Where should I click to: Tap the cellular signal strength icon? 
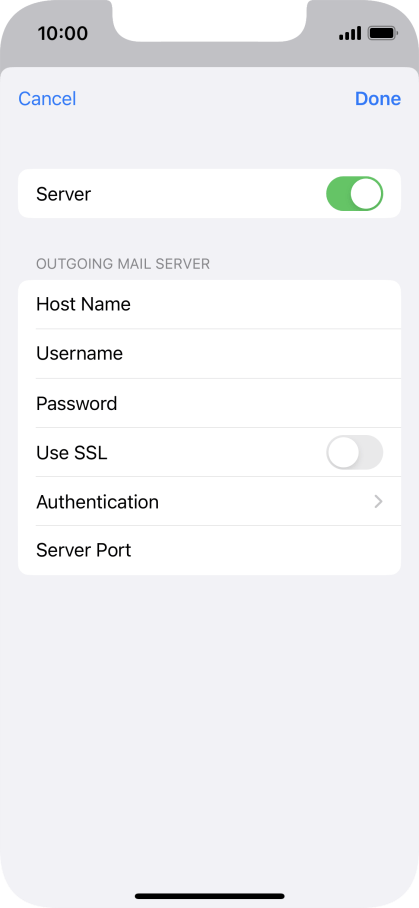350,33
